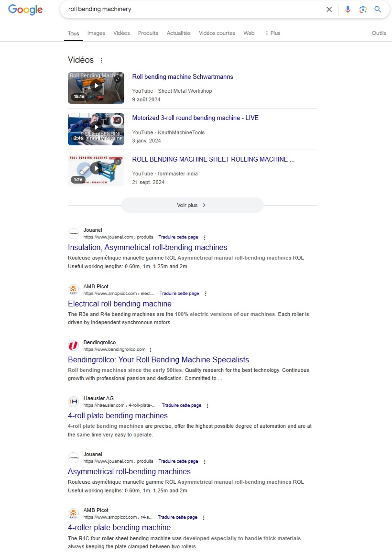The width and height of the screenshot is (392, 555).
Task: Select the Tous tab
Action: coord(73,33)
